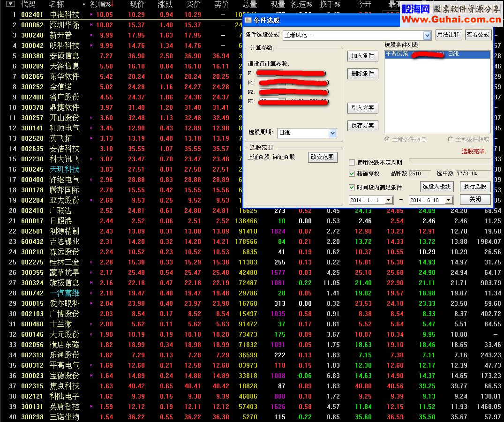The height and width of the screenshot is (422, 504).
Task: Select stock 士兰微 in the list
Action: tap(61, 324)
